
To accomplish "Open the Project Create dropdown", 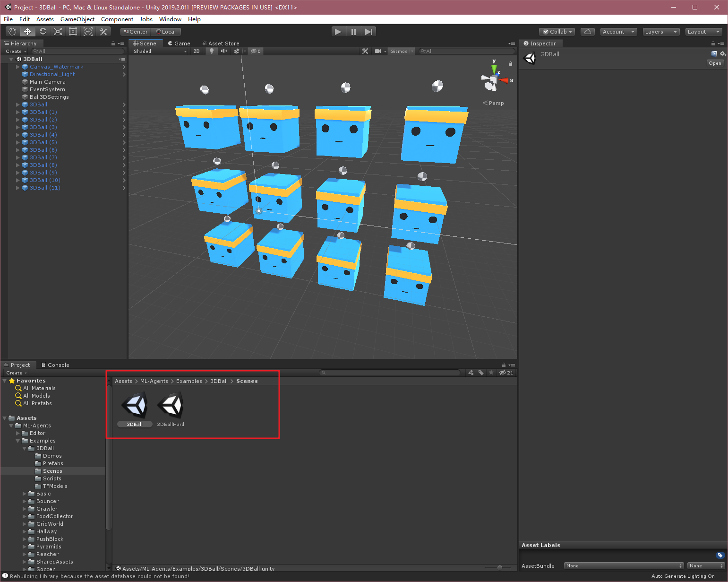I will [17, 373].
